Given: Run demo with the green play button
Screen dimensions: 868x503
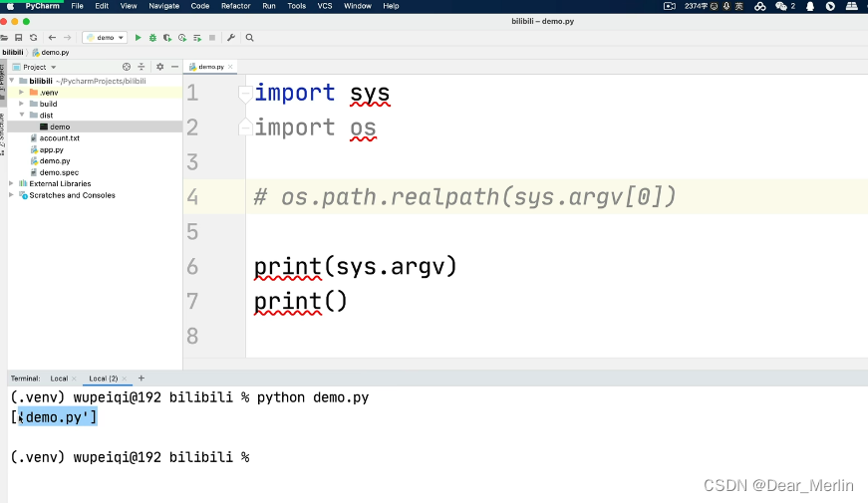Looking at the screenshot, I should click(138, 38).
